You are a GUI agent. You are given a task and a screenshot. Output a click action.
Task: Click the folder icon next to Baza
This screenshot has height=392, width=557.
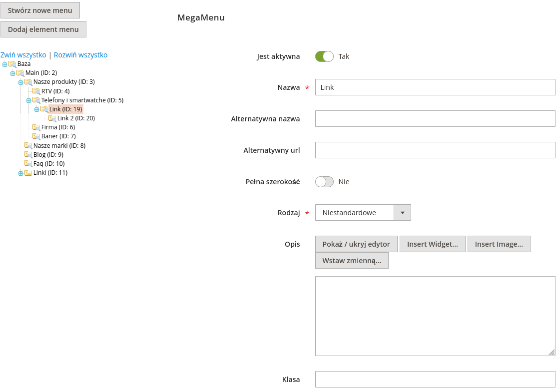click(x=12, y=64)
